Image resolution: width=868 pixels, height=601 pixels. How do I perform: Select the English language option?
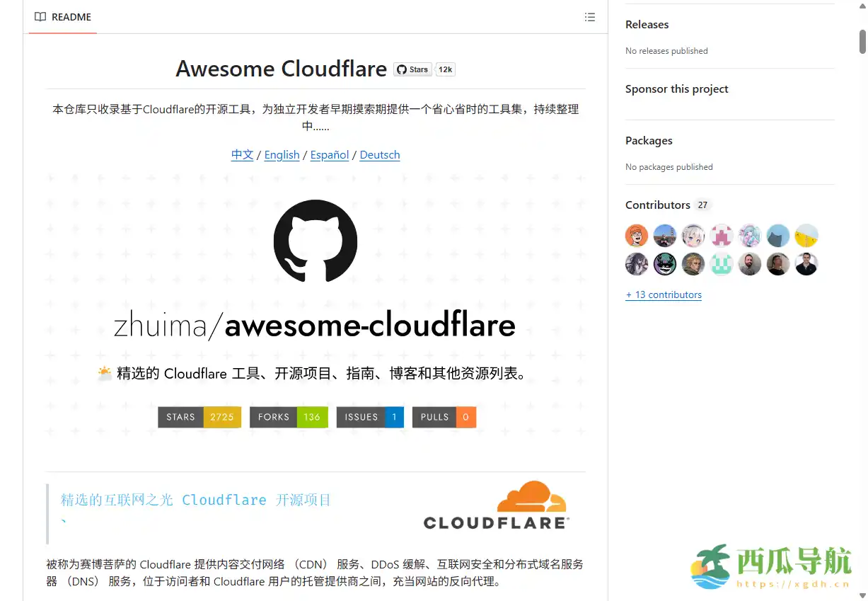click(282, 154)
